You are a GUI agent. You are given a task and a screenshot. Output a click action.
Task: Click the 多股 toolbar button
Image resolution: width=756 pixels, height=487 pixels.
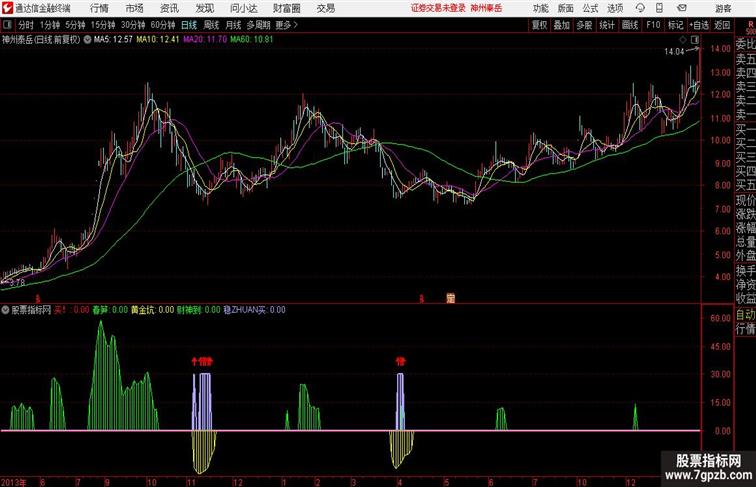[x=584, y=25]
